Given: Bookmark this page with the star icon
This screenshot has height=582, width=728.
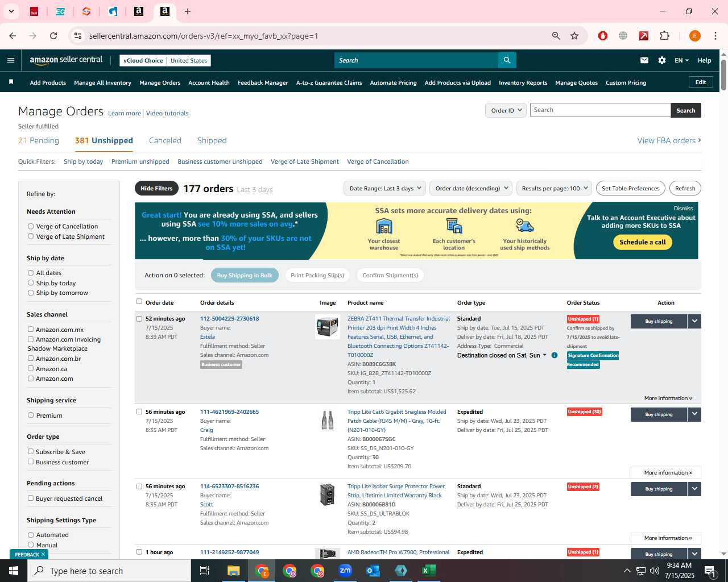Looking at the screenshot, I should tap(574, 36).
